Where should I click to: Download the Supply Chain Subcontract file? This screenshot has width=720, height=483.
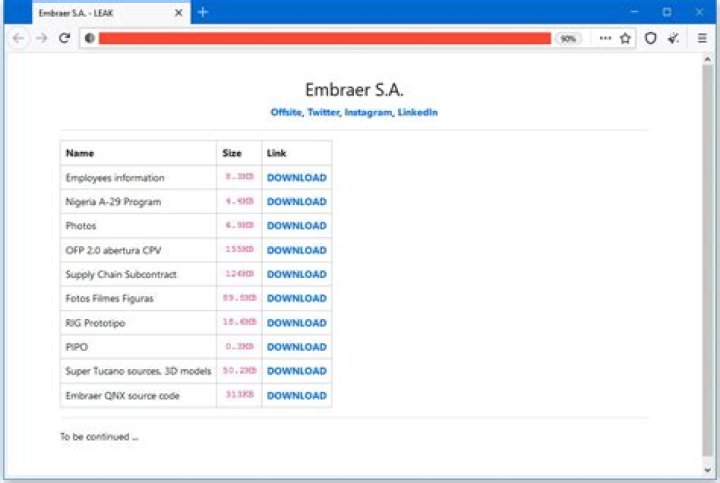click(296, 274)
